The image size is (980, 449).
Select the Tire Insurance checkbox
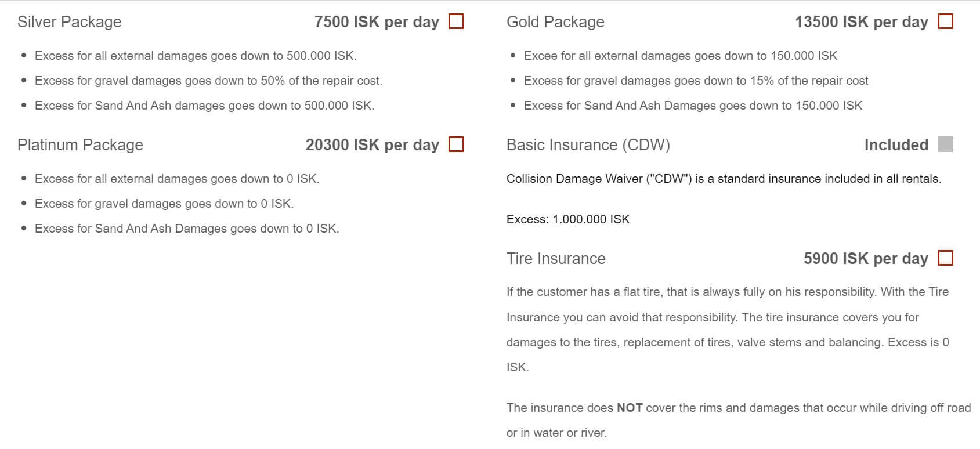coord(945,258)
